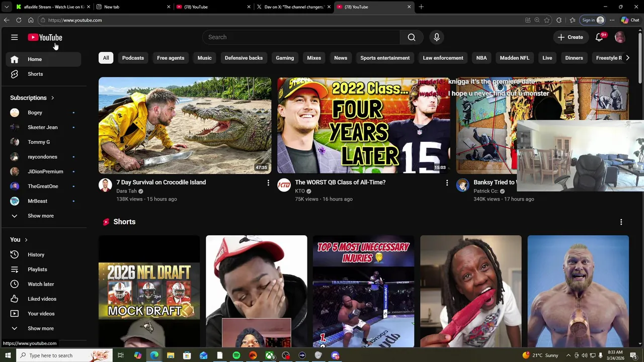Open Patrick Cc: channel avatar
The height and width of the screenshot is (362, 644).
tap(462, 185)
